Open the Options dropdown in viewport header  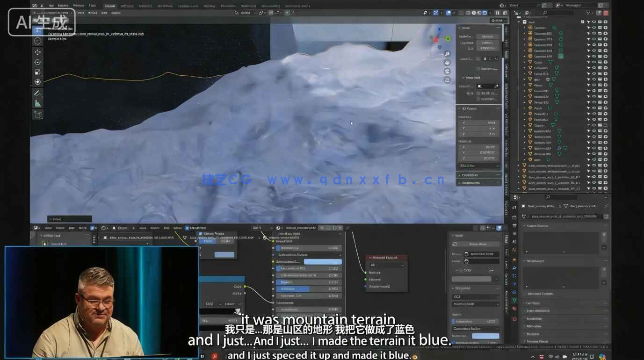click(497, 20)
